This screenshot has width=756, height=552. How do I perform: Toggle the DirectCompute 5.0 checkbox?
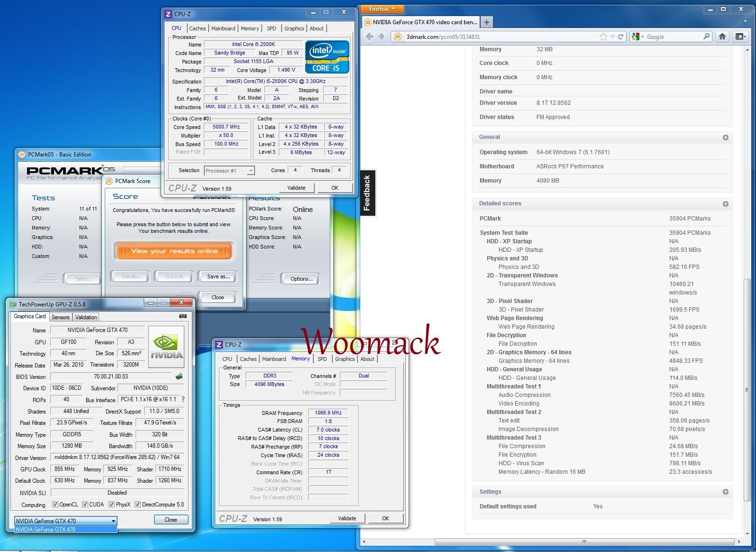coord(137,505)
